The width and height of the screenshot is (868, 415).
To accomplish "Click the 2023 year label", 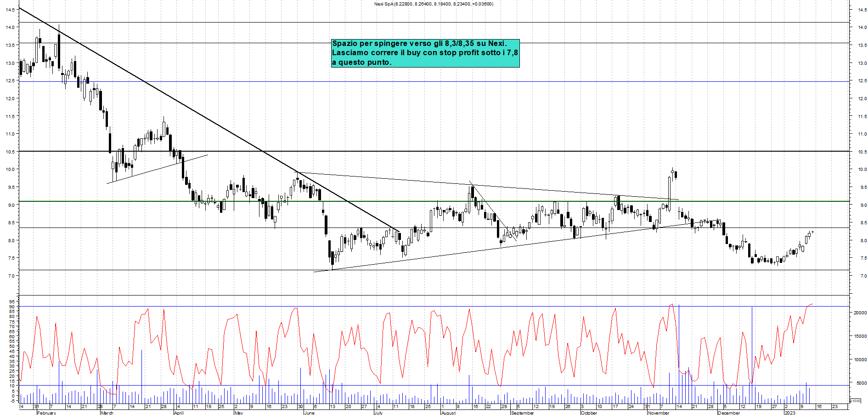I will click(x=789, y=413).
